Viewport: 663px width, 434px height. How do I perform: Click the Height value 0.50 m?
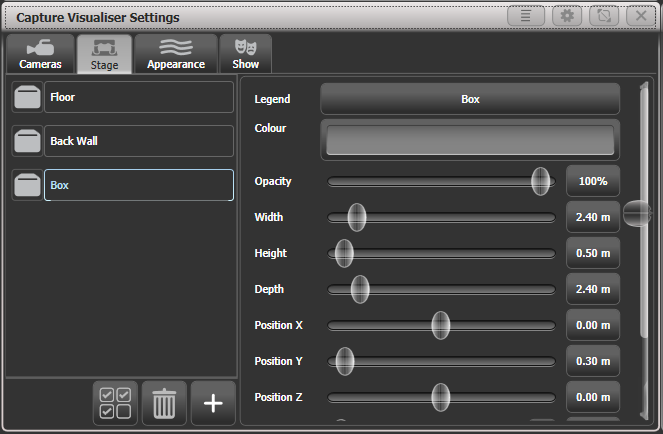593,253
